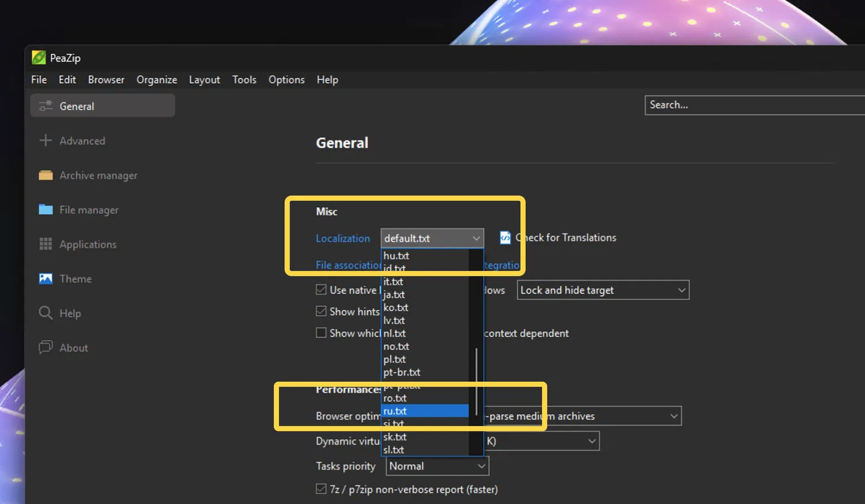Screen dimensions: 865x504
Task: Click the Advanced plus icon
Action: pos(46,140)
